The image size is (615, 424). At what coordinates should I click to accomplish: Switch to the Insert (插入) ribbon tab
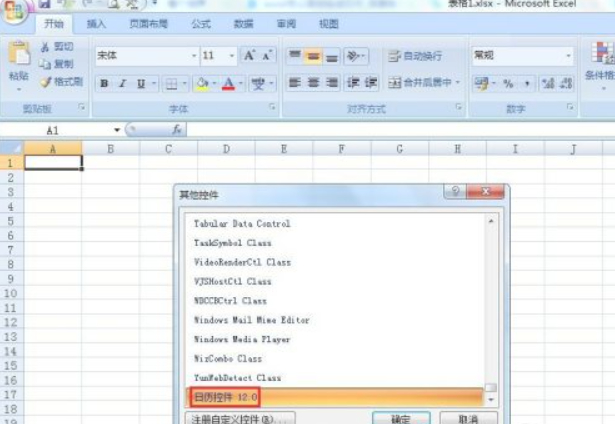coord(97,23)
